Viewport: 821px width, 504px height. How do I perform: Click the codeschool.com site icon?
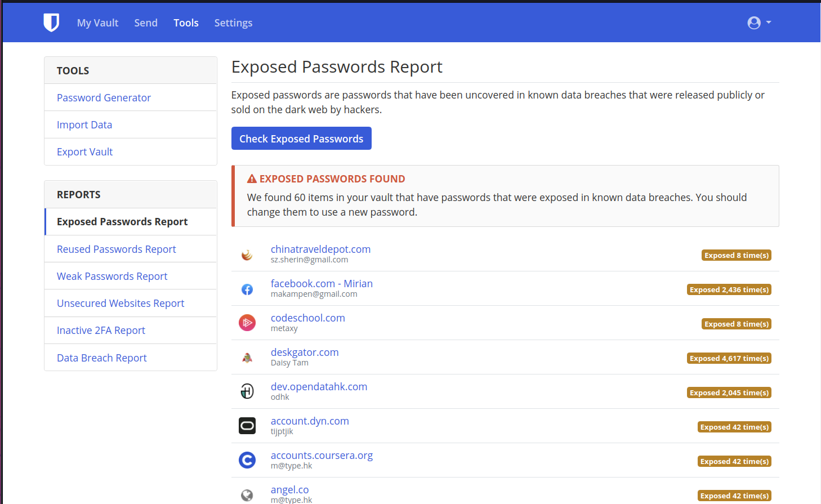(247, 323)
